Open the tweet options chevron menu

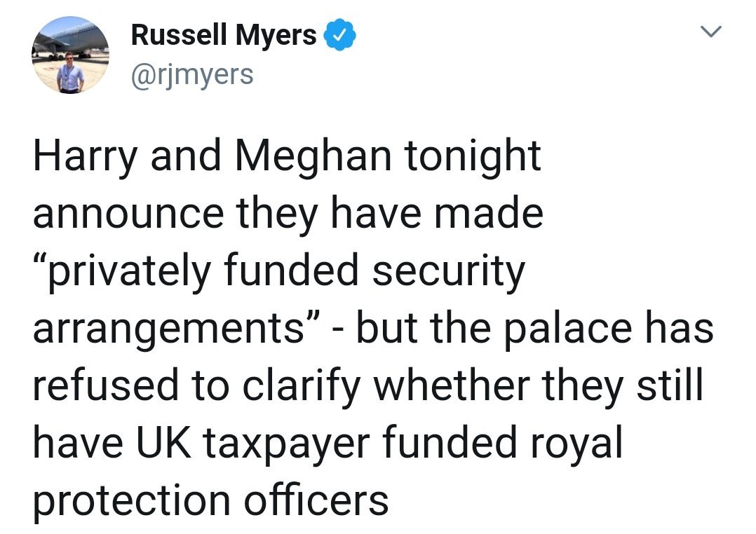[712, 32]
